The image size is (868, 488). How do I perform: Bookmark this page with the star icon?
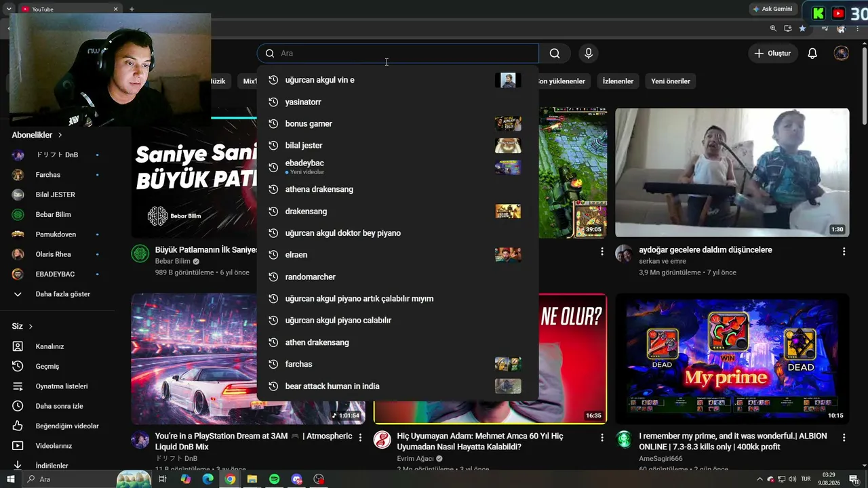pos(803,28)
